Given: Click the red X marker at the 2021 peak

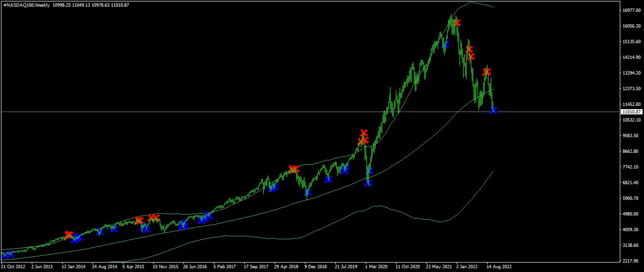Looking at the screenshot, I should tap(457, 22).
